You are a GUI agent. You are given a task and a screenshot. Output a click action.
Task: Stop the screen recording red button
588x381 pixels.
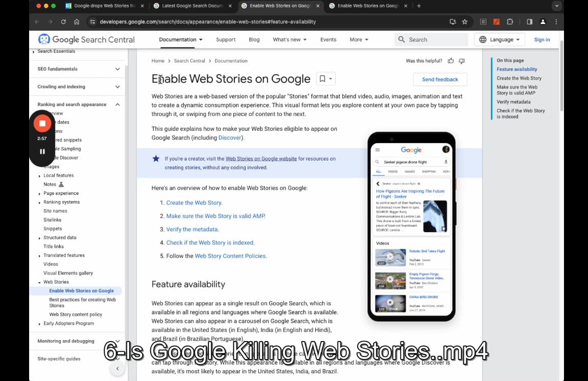click(x=42, y=123)
